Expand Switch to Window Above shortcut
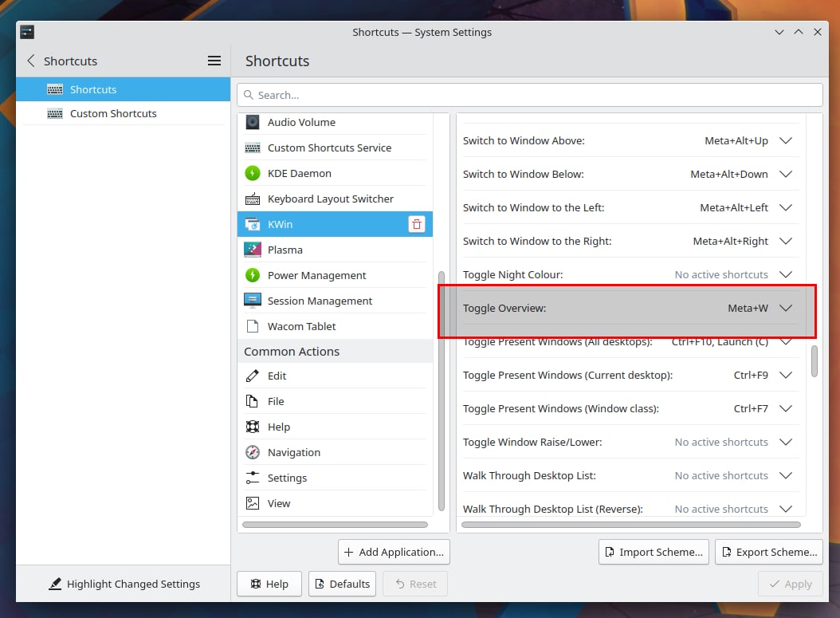Image resolution: width=840 pixels, height=618 pixels. tap(785, 140)
